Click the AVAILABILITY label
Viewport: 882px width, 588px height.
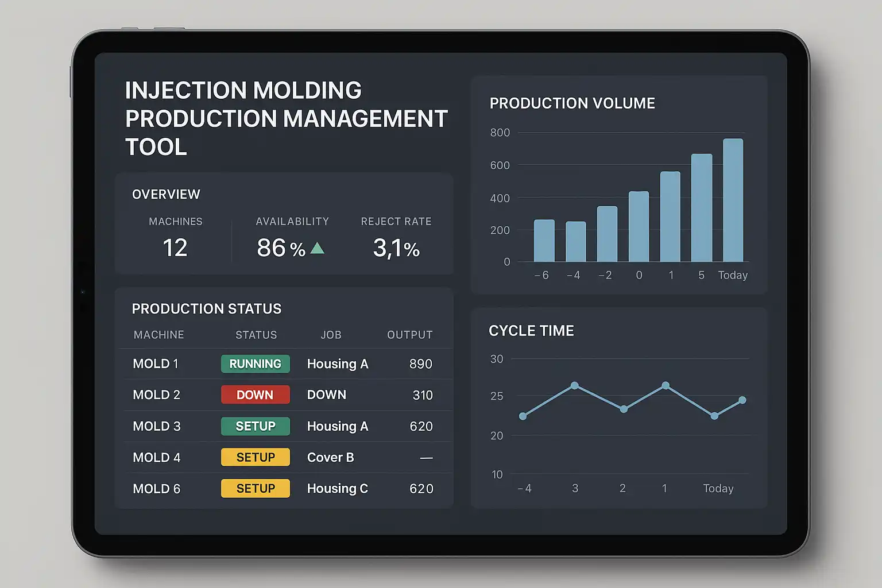(292, 222)
